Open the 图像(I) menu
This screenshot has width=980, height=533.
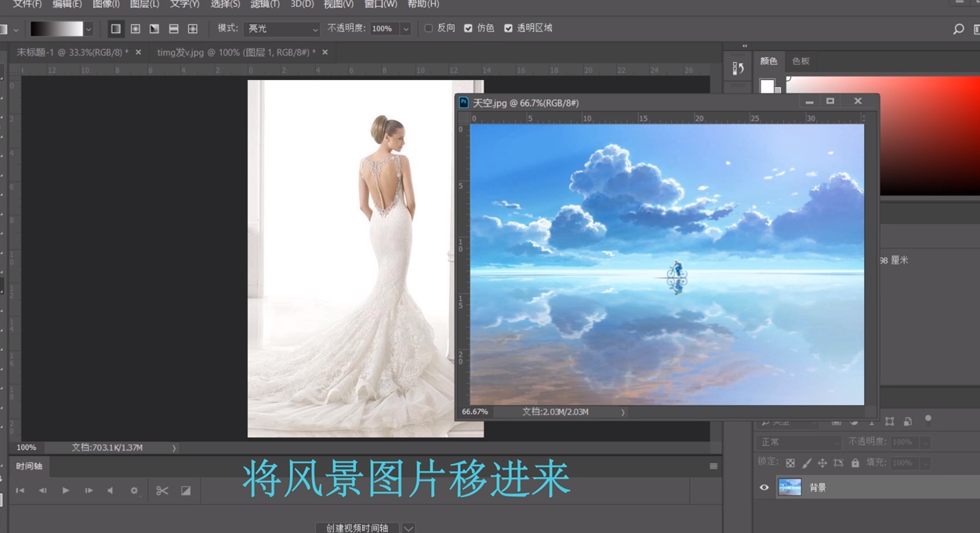point(106,4)
